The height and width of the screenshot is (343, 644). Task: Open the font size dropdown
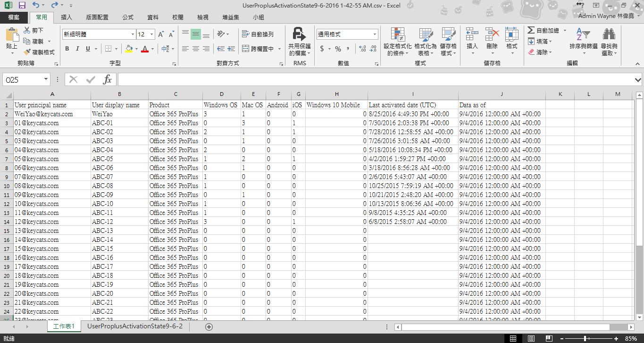pyautogui.click(x=151, y=34)
